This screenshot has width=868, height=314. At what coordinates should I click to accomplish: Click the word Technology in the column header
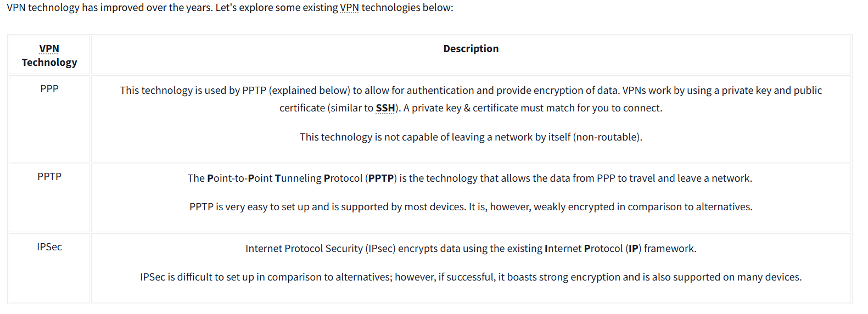tap(49, 63)
